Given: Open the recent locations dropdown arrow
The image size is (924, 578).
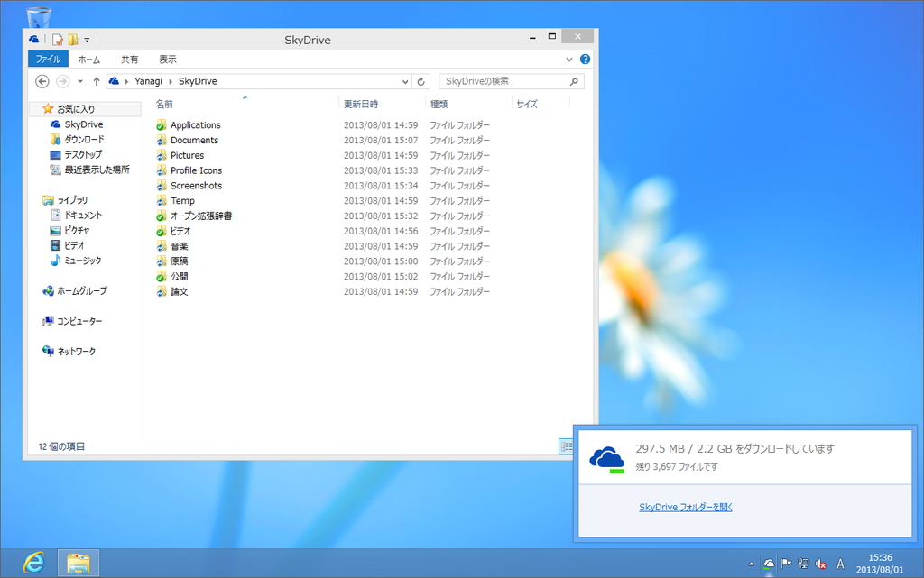Looking at the screenshot, I should 80,81.
